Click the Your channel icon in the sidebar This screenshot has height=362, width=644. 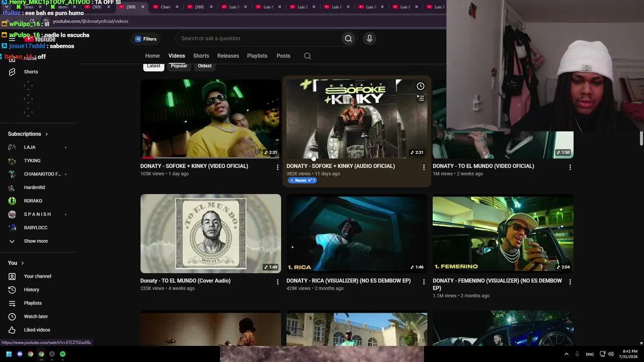[x=12, y=277]
